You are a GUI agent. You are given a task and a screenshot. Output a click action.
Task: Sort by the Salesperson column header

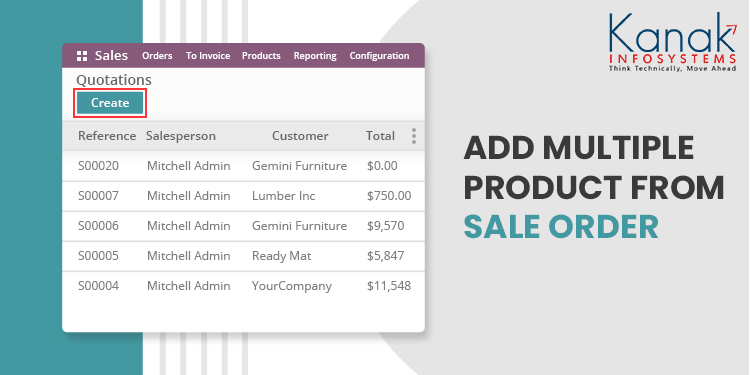181,136
